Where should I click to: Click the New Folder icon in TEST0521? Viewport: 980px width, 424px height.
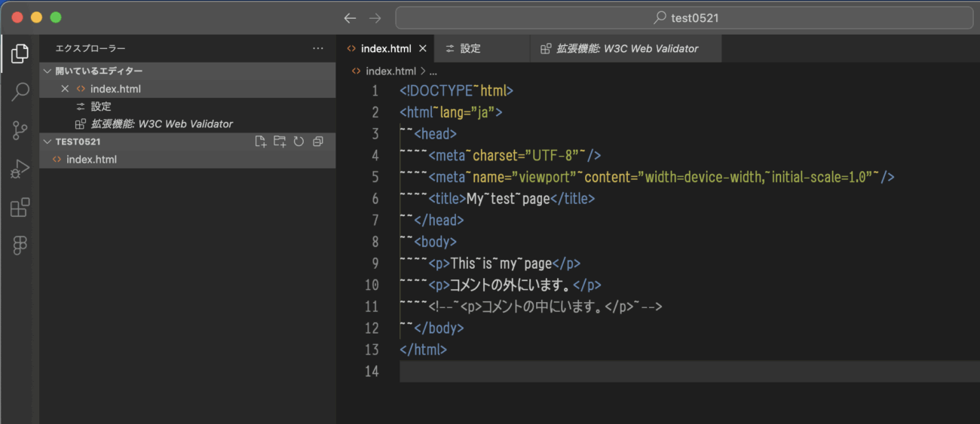(x=280, y=142)
